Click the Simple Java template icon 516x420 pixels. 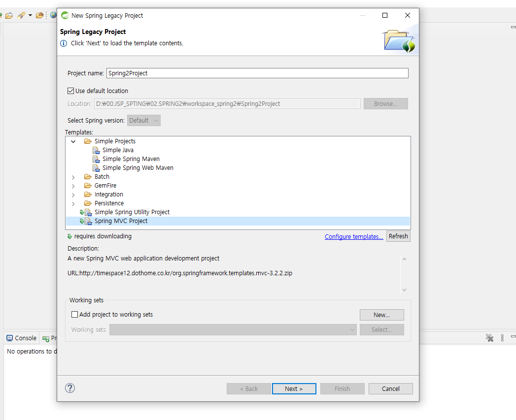pyautogui.click(x=96, y=150)
